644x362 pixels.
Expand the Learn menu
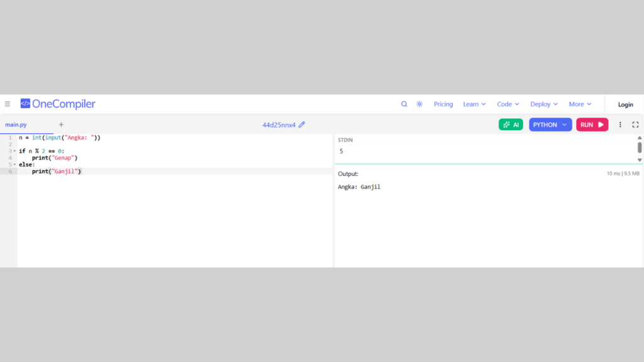click(474, 104)
